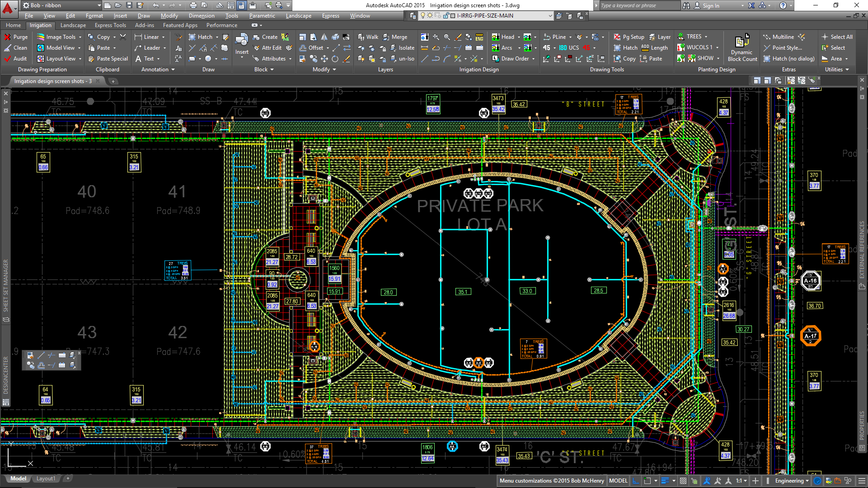Click the Create block tool
Image resolution: width=868 pixels, height=488 pixels.
pyautogui.click(x=266, y=37)
